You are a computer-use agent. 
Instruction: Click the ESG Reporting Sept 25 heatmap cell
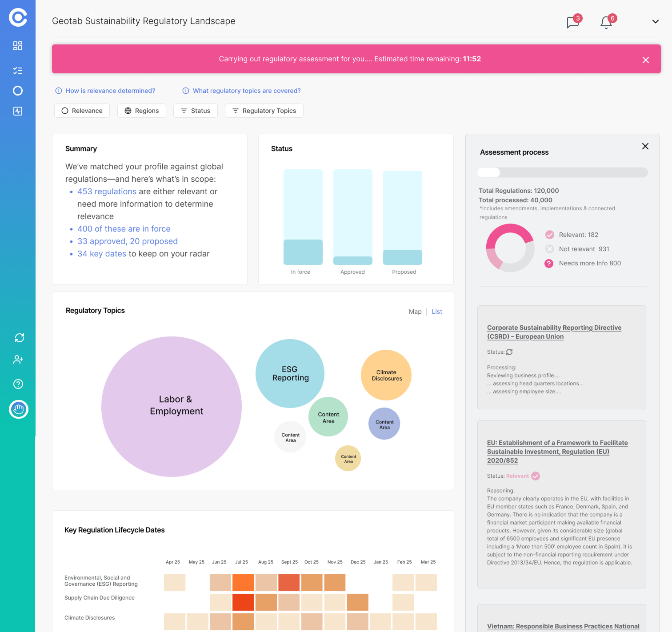click(x=289, y=583)
